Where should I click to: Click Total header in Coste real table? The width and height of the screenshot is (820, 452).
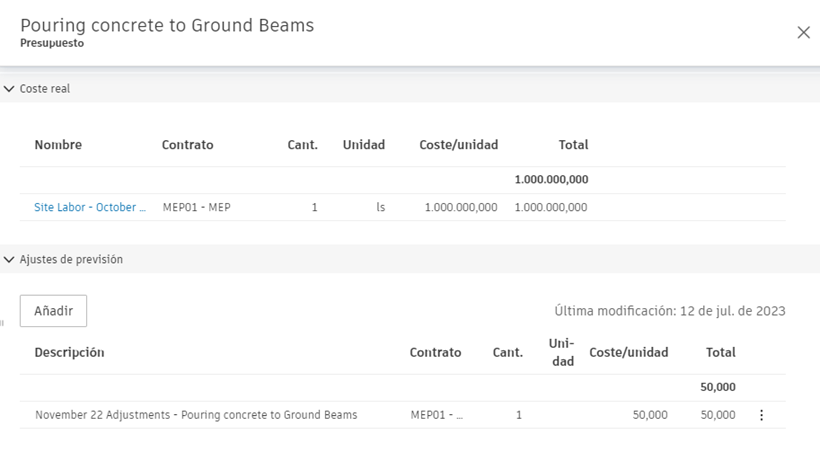(573, 145)
